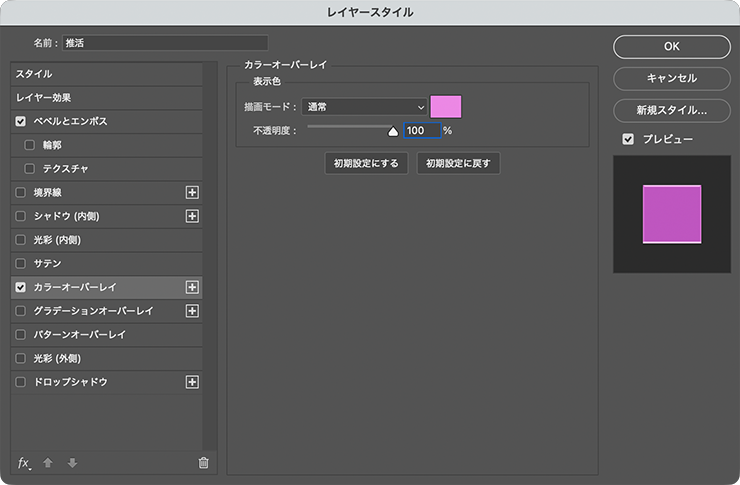Add another シャドウ (内側) with plus icon
740x485 pixels.
coord(193,216)
